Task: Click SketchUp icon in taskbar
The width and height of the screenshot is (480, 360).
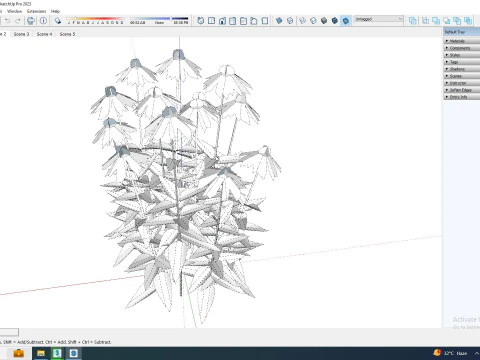Action: point(74,353)
